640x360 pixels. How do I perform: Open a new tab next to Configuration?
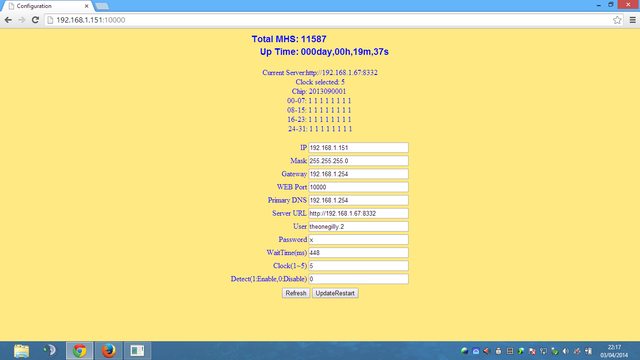point(102,6)
